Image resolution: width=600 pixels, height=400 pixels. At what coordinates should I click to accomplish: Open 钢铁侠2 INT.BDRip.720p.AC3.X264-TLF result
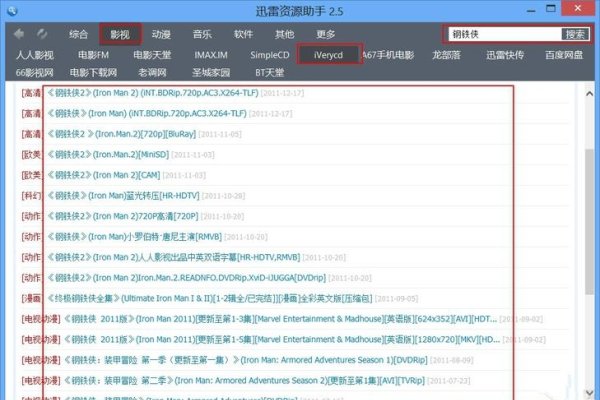tap(153, 93)
